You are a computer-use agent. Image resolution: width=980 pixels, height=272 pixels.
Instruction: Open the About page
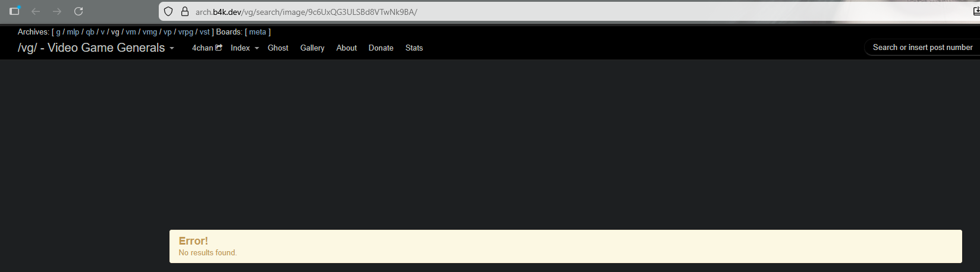(x=347, y=48)
